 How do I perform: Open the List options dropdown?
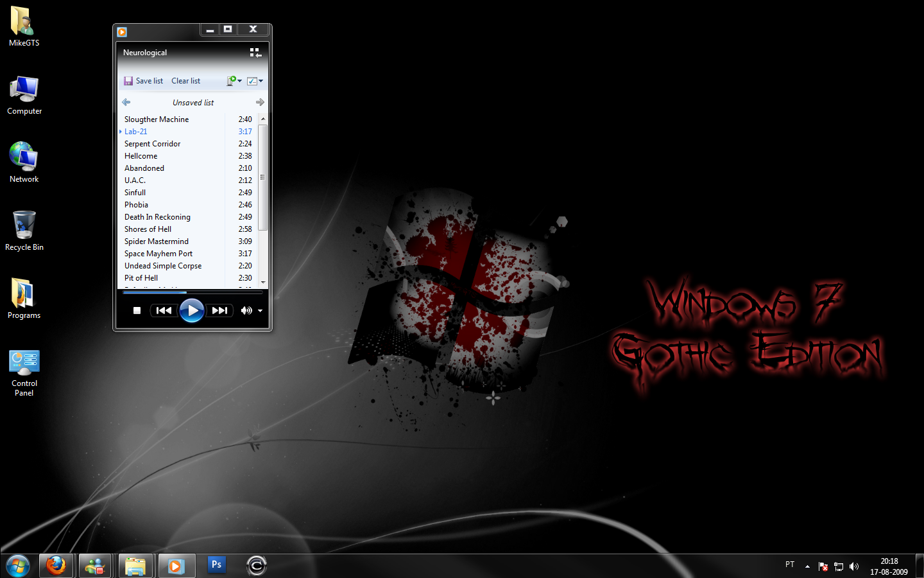click(x=255, y=81)
